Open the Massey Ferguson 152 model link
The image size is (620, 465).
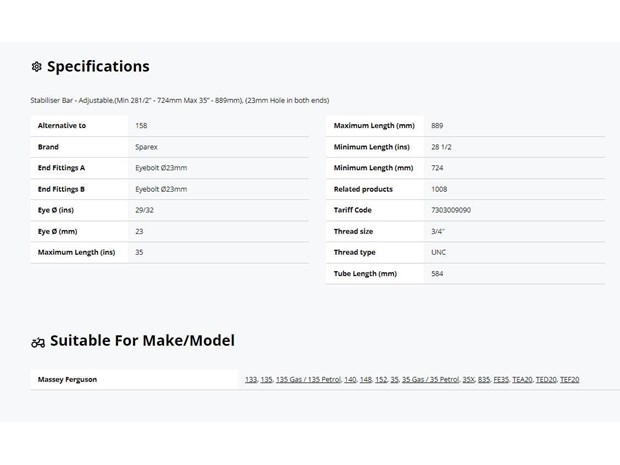(381, 379)
